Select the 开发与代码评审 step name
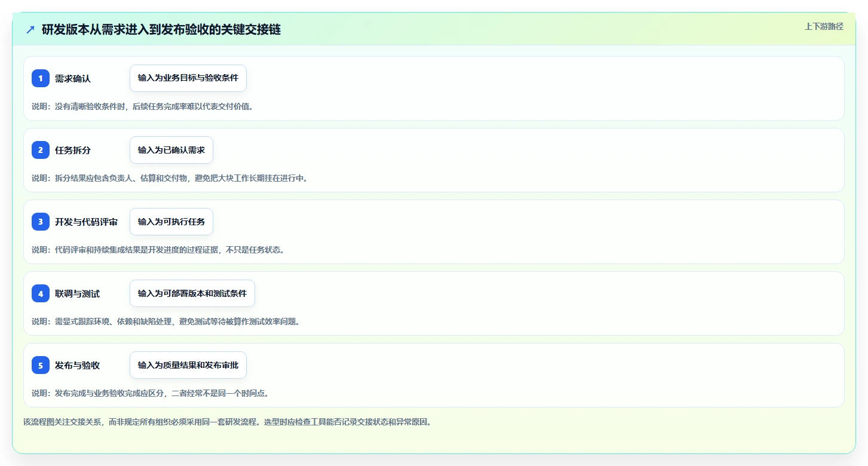 pos(86,222)
